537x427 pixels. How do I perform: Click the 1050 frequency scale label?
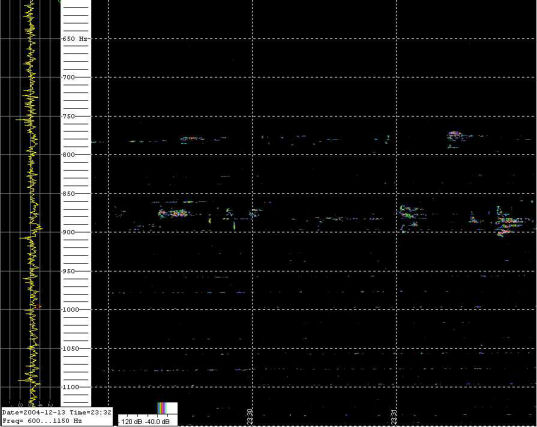coord(70,349)
